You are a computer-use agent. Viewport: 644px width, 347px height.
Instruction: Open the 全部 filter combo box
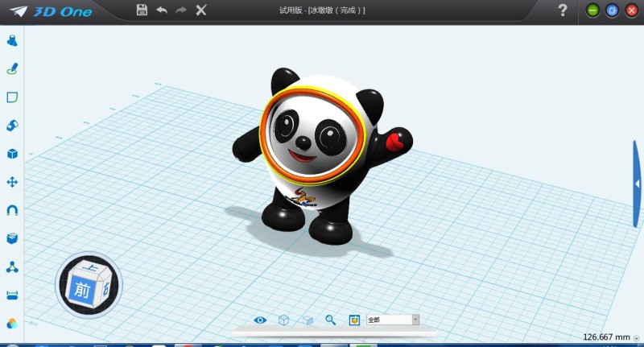[x=393, y=320]
